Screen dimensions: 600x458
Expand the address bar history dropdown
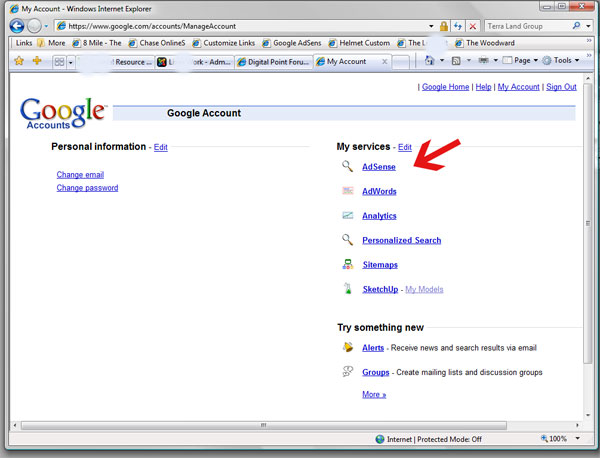(x=431, y=26)
